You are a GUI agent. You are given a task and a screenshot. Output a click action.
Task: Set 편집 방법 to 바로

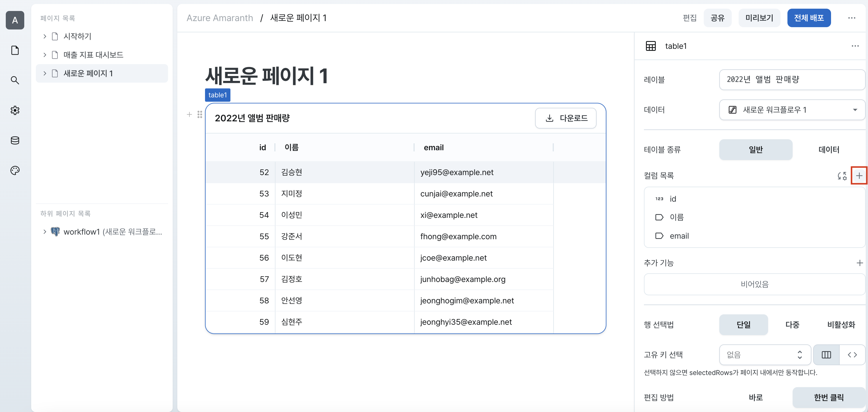pyautogui.click(x=755, y=398)
